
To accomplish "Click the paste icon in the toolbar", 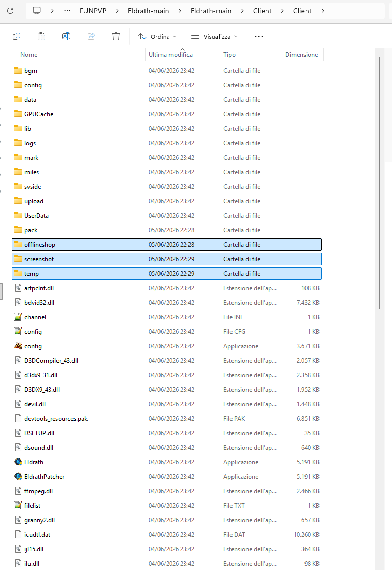I will pyautogui.click(x=41, y=36).
